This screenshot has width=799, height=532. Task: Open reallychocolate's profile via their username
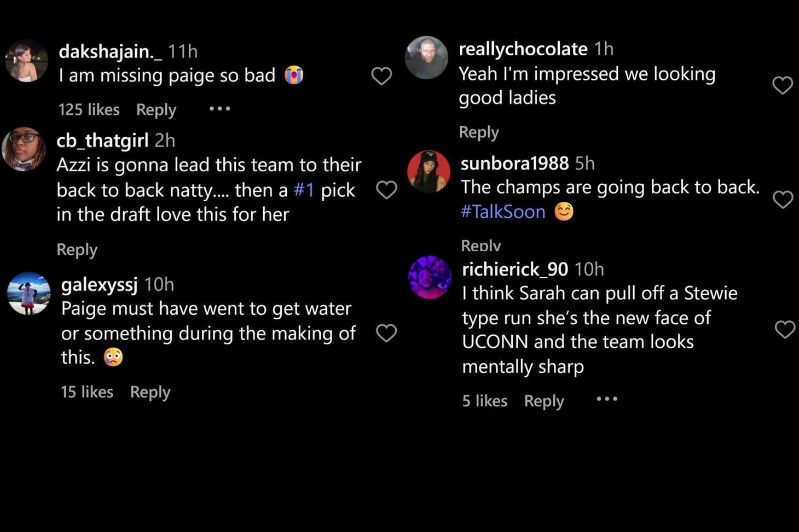[x=523, y=49]
